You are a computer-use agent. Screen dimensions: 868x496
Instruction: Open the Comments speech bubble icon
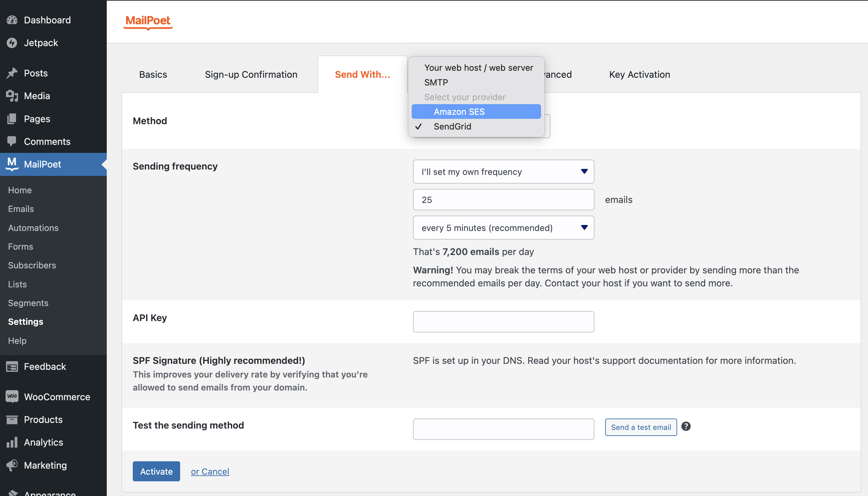click(12, 142)
